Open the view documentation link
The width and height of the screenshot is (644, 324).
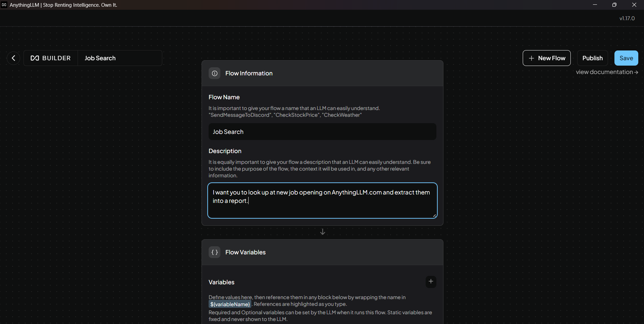coord(607,72)
